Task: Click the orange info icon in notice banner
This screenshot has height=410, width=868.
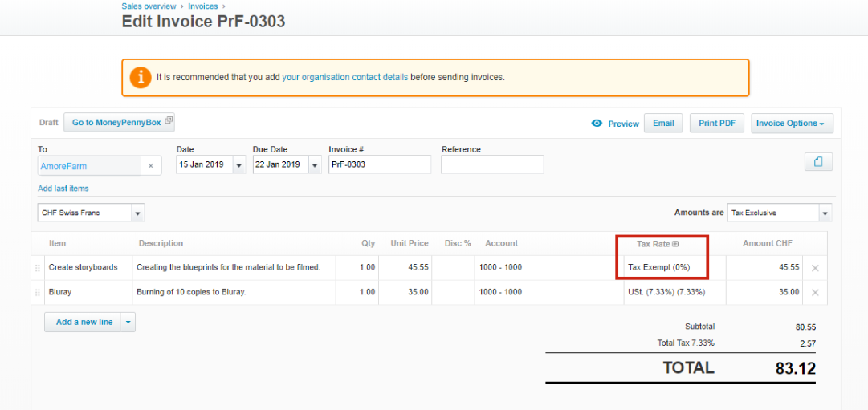Action: tap(141, 78)
